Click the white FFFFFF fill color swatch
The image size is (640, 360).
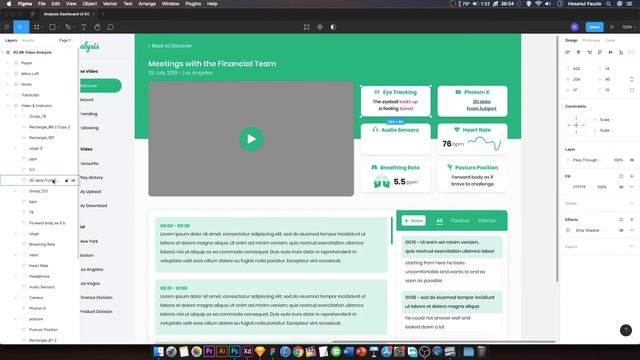[568, 187]
